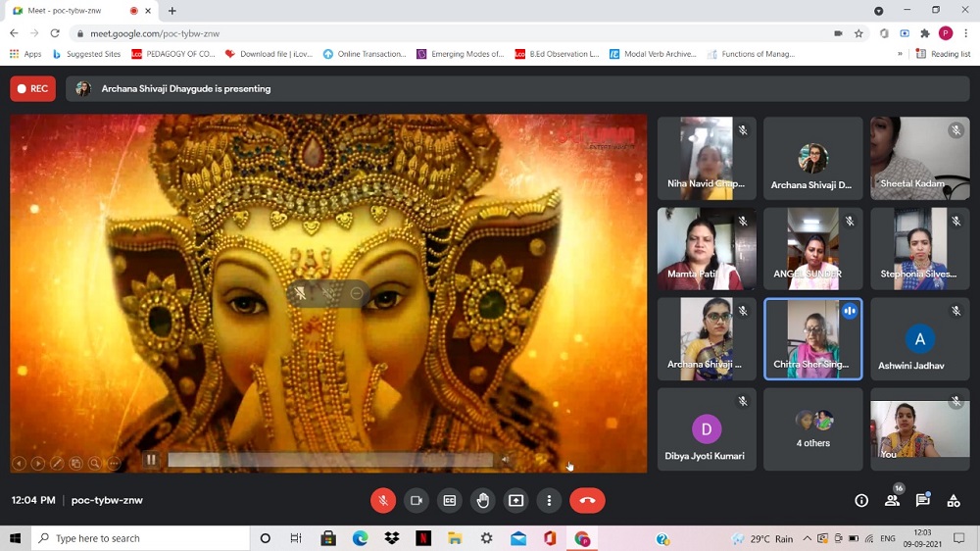Click the next slide arrow in presentation

(38, 464)
